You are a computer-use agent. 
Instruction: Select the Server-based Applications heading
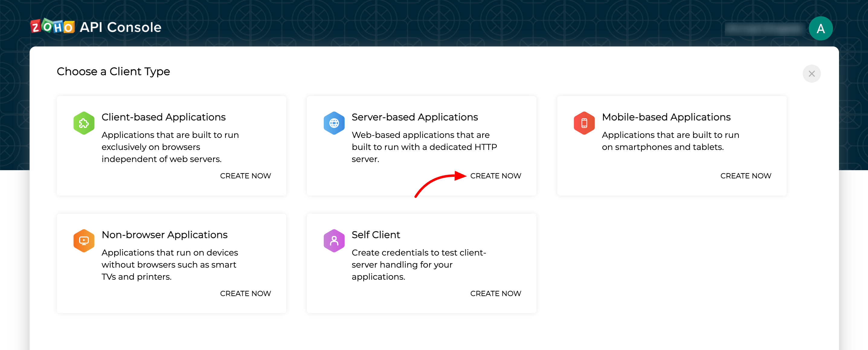click(414, 117)
